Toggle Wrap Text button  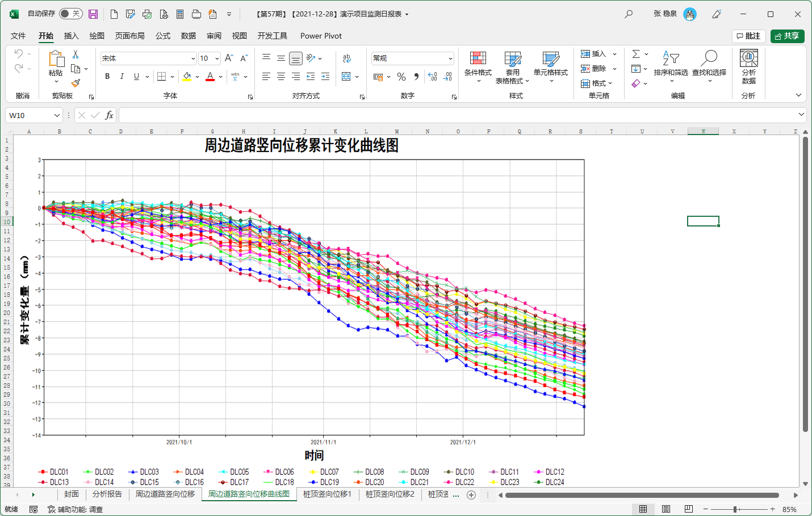point(347,58)
